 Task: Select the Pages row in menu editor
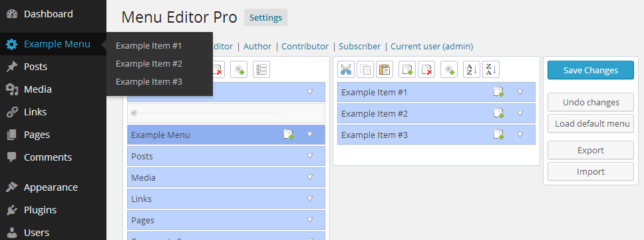tap(226, 220)
